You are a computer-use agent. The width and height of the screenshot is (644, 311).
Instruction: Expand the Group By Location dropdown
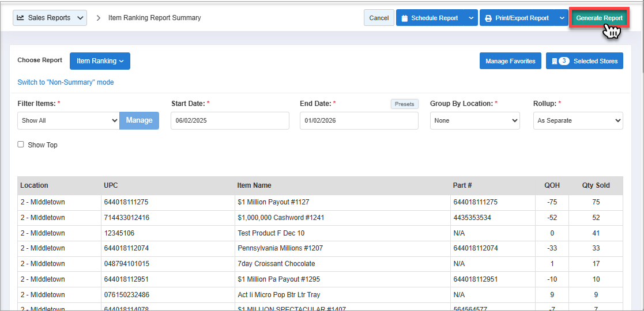474,120
